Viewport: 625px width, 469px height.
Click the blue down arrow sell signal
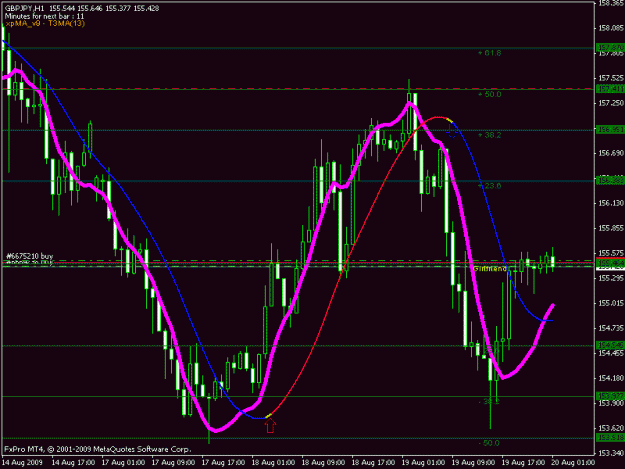452,131
